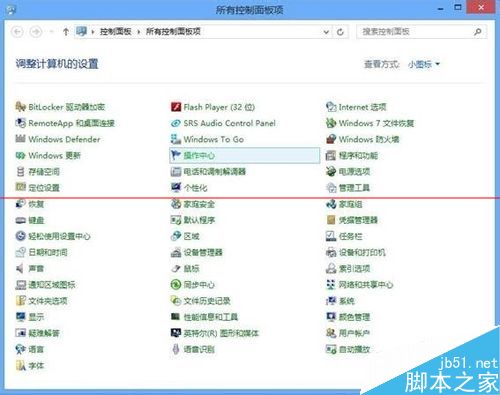This screenshot has width=500, height=395.
Task: Open Windows 防火墙
Action: coord(363,139)
